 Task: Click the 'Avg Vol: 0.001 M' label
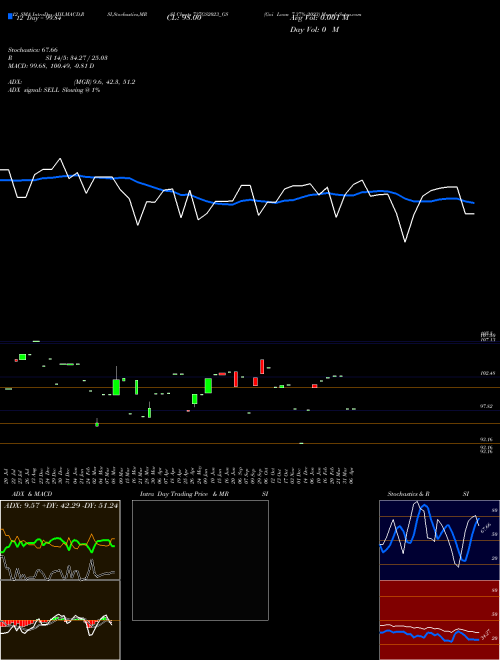coord(319,18)
